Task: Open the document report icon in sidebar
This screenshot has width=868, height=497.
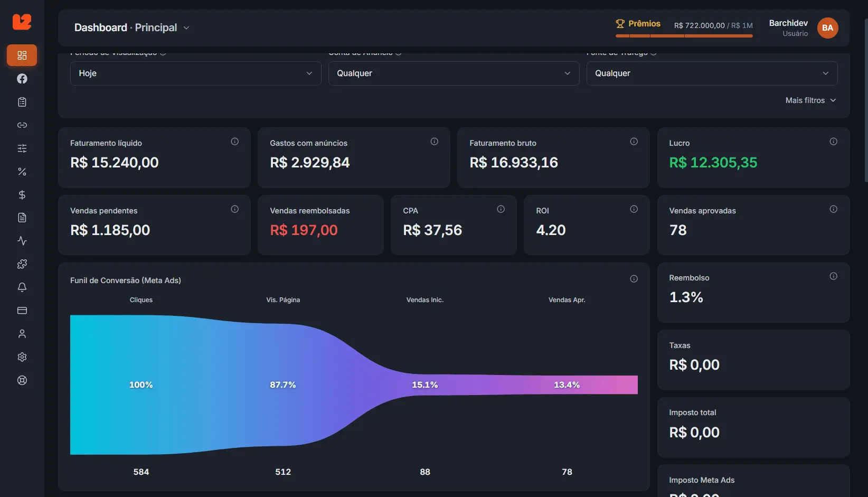Action: click(22, 218)
